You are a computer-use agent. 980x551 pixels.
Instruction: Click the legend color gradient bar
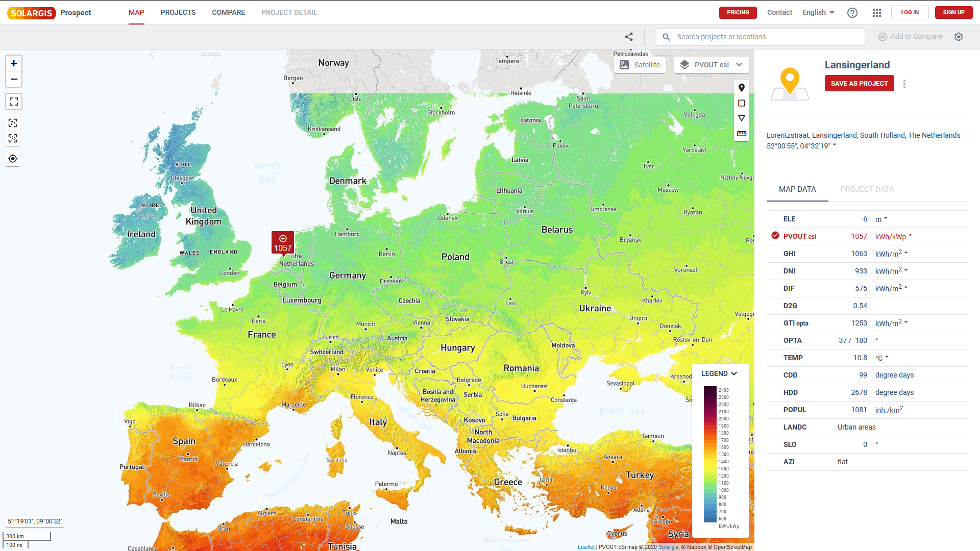(x=710, y=454)
